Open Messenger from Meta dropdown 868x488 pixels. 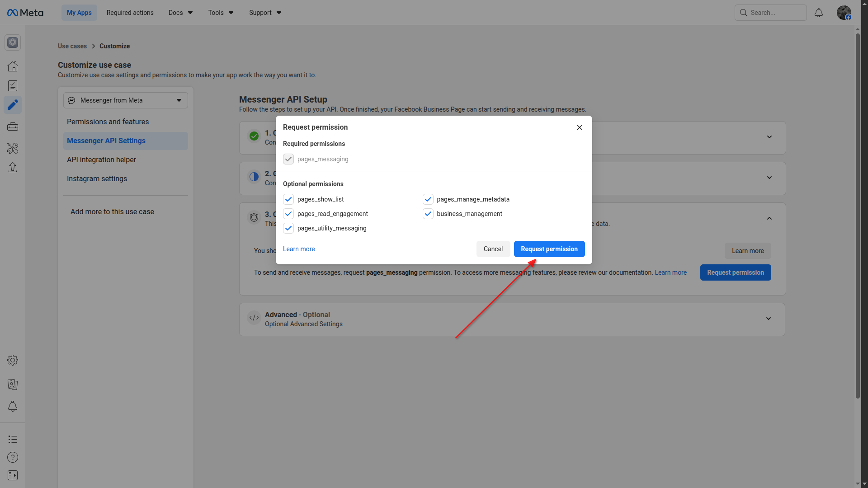coord(126,100)
